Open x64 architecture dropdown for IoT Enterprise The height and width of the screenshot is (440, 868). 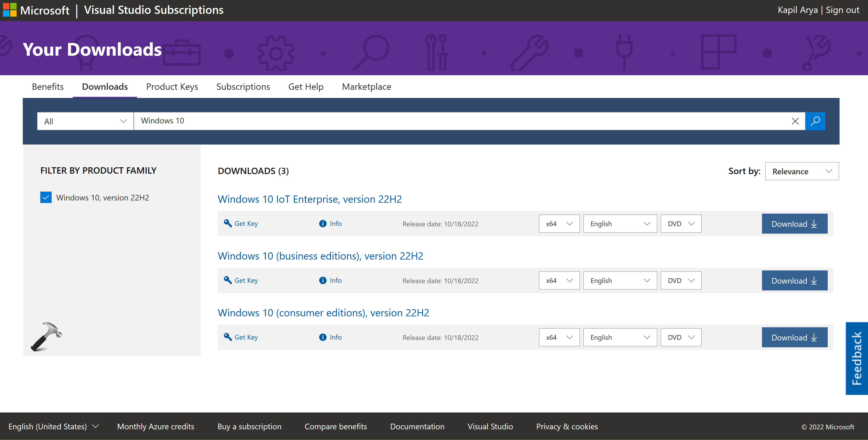click(x=559, y=224)
